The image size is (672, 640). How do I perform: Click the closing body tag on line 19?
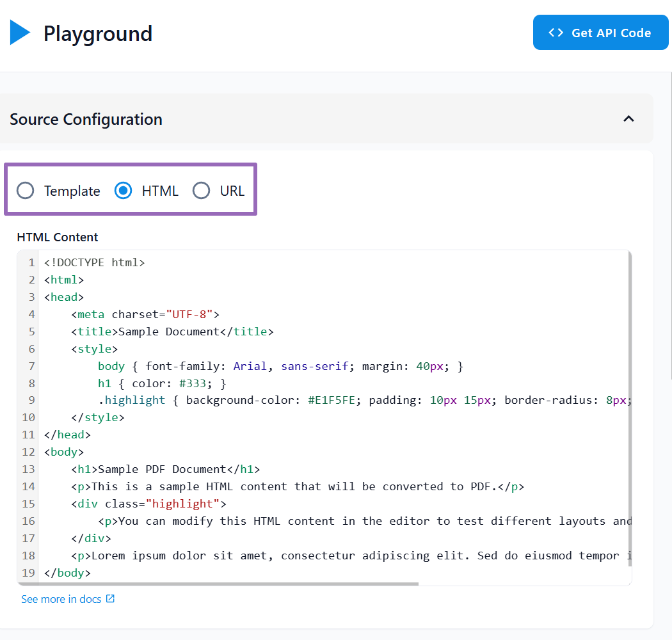point(68,572)
